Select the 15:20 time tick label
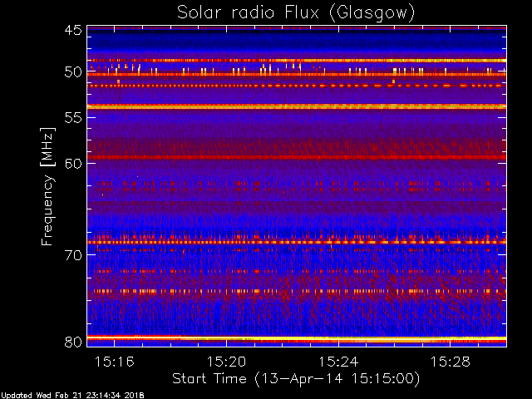532x399 pixels. pyautogui.click(x=227, y=362)
